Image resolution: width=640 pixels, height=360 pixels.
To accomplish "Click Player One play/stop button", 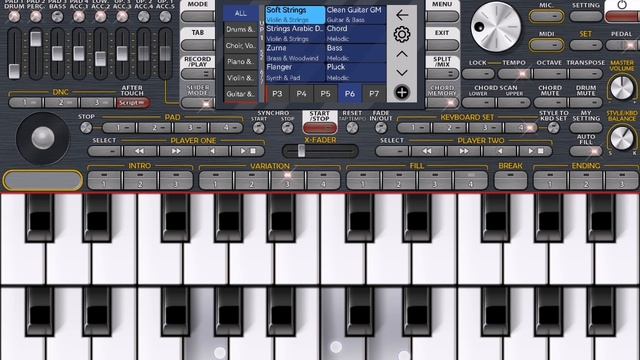I will click(248, 151).
